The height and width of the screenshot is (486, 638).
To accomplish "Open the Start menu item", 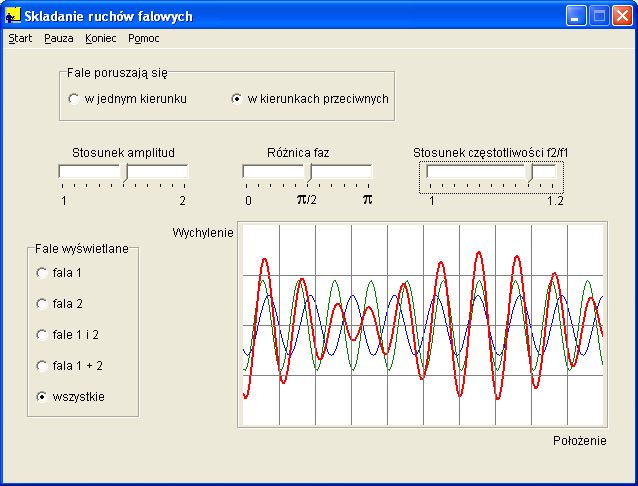I will tap(20, 38).
